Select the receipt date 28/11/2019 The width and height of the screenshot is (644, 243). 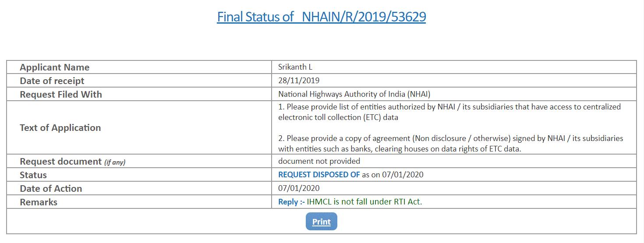pyautogui.click(x=299, y=81)
